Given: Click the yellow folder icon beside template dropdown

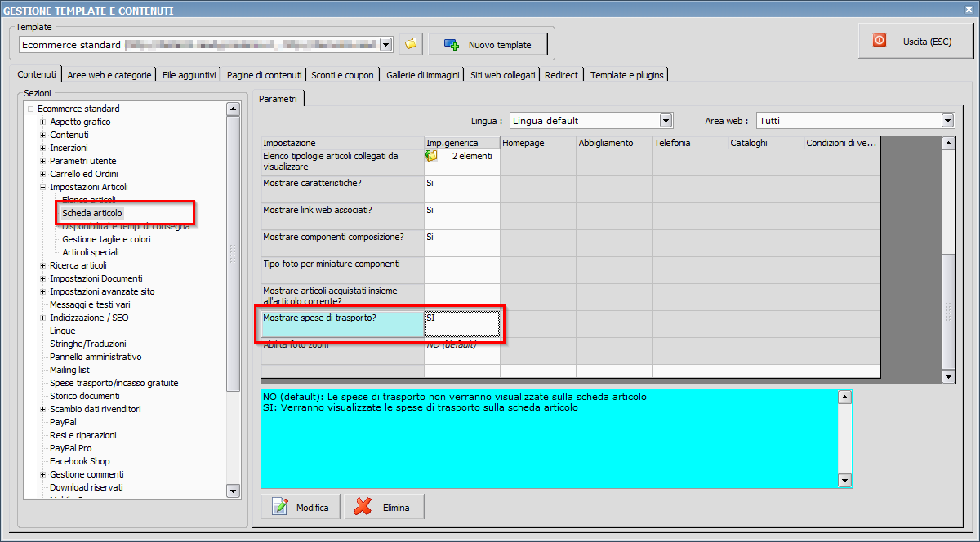Looking at the screenshot, I should click(411, 44).
